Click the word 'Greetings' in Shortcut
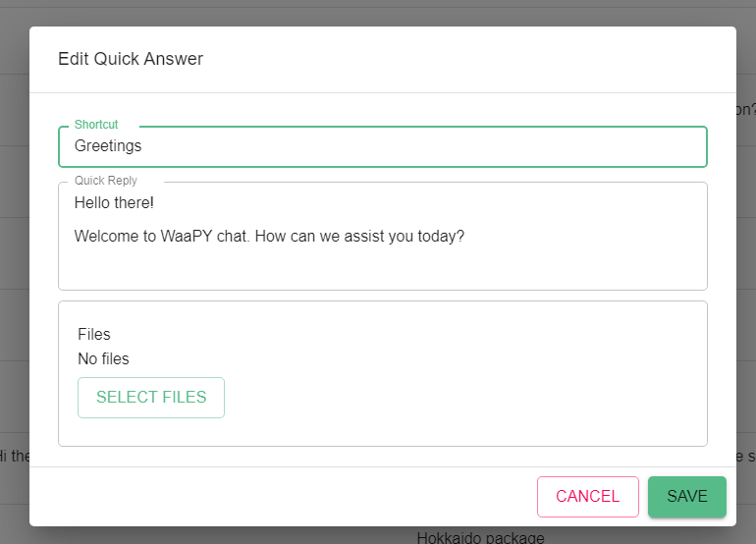 click(x=108, y=146)
